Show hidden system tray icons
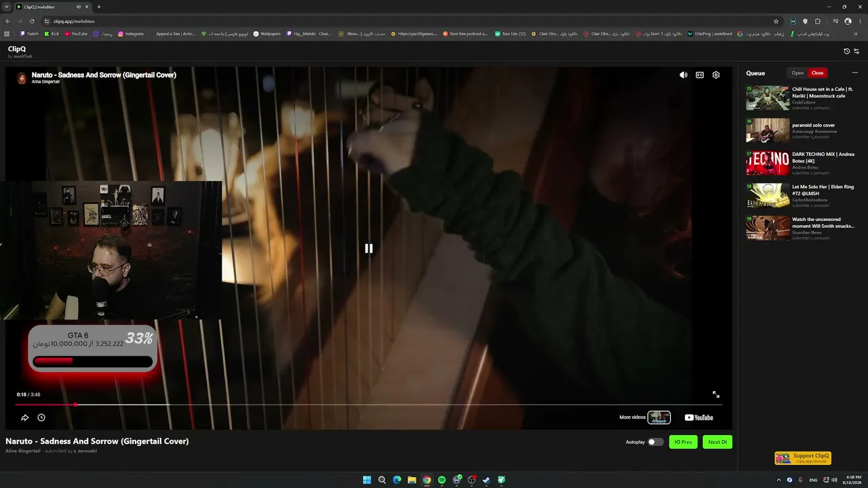The height and width of the screenshot is (488, 868). (778, 480)
